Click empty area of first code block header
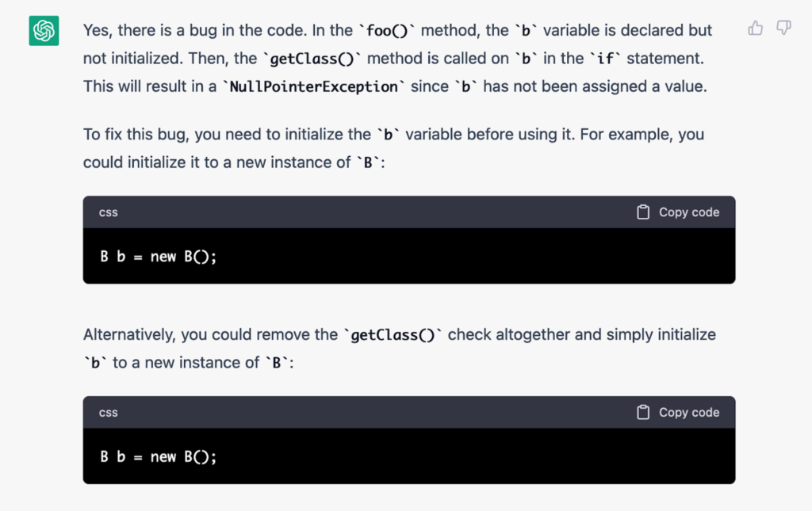The width and height of the screenshot is (812, 511). pos(373,212)
